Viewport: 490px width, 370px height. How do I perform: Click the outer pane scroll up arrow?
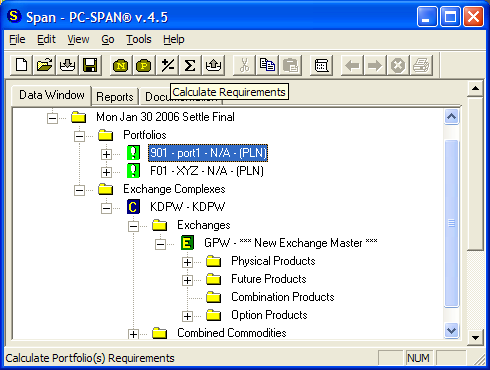point(475,88)
